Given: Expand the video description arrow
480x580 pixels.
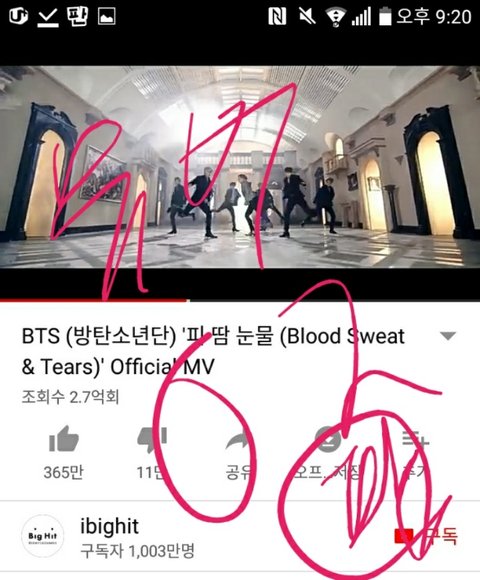Looking at the screenshot, I should coord(448,336).
